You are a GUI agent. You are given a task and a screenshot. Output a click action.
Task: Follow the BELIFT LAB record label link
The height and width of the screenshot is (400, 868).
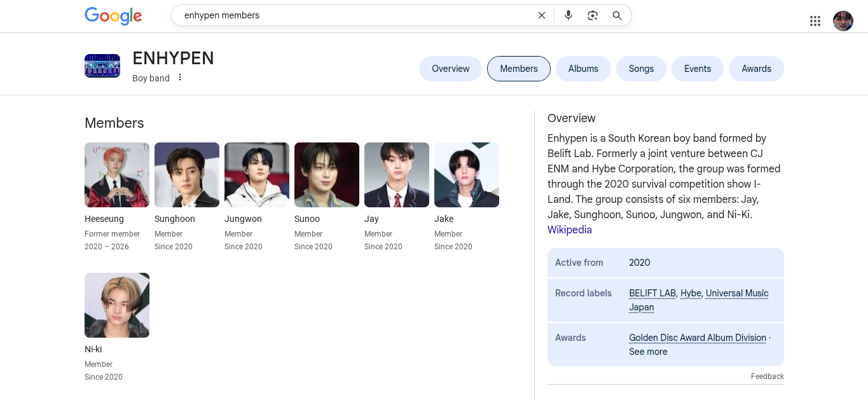tap(652, 293)
